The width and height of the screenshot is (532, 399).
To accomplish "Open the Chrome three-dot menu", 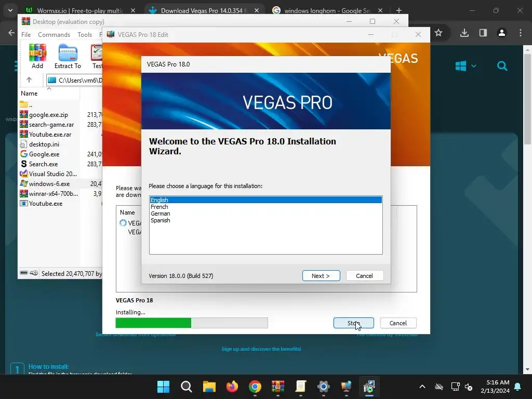I will coord(521,33).
